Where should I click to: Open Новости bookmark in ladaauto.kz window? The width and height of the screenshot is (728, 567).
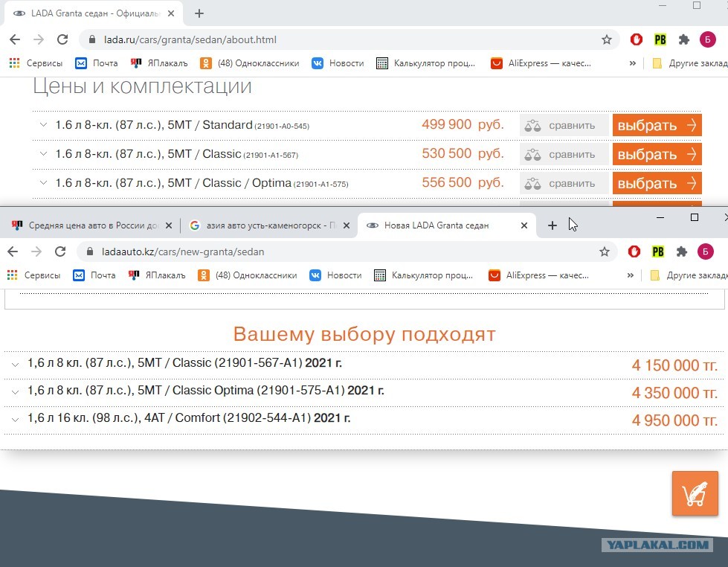335,275
